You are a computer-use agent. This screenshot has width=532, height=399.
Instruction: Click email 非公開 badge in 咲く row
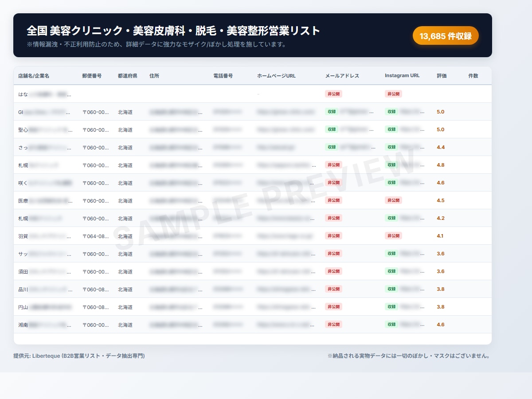(x=334, y=183)
